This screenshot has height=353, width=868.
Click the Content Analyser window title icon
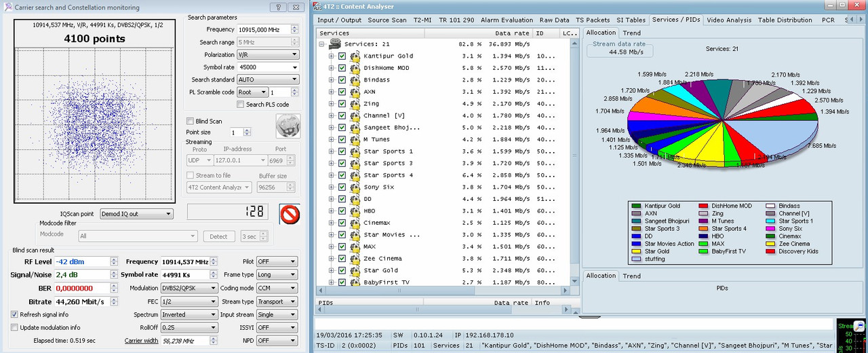click(x=318, y=7)
